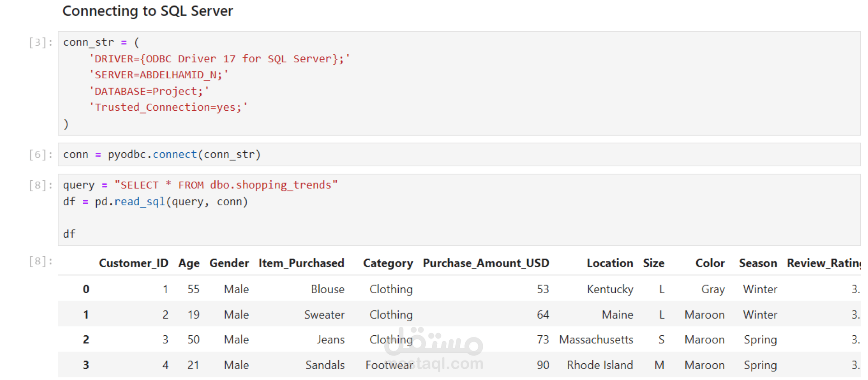Image resolution: width=868 pixels, height=380 pixels.
Task: Click the Customer_ID column header
Action: 133,263
